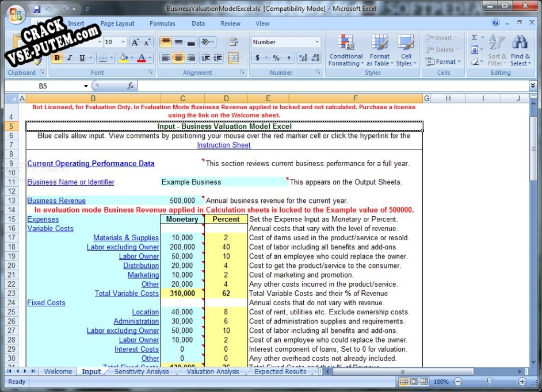
Task: Open text orientation options
Action: 207,42
